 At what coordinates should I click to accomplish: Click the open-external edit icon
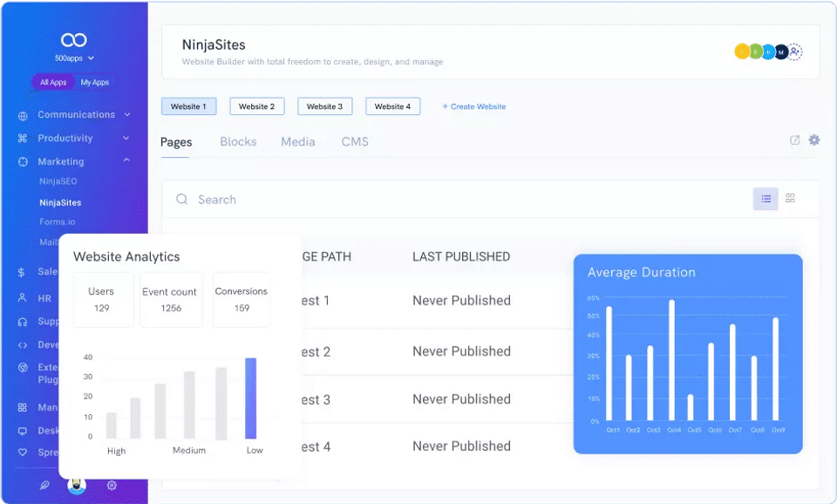tap(795, 140)
